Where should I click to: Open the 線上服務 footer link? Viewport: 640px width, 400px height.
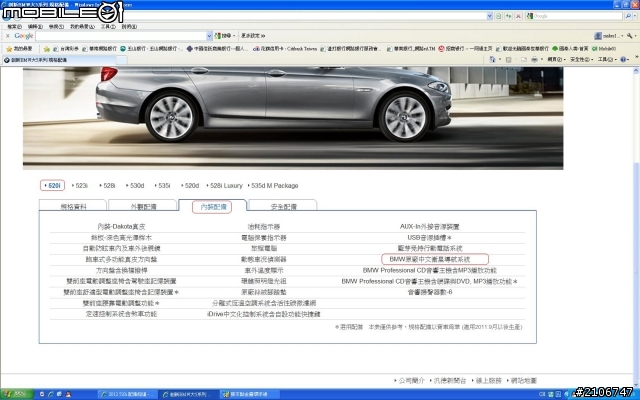[487, 380]
